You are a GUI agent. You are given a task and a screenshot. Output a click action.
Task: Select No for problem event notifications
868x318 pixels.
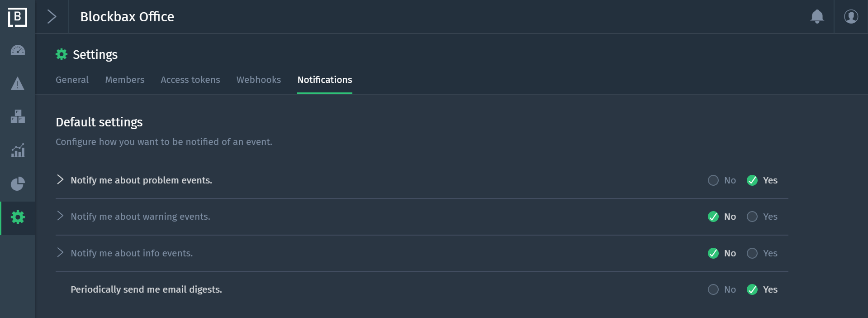(x=722, y=180)
